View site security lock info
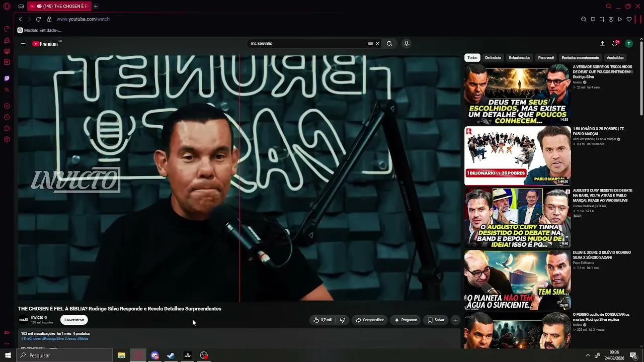 [x=49, y=19]
